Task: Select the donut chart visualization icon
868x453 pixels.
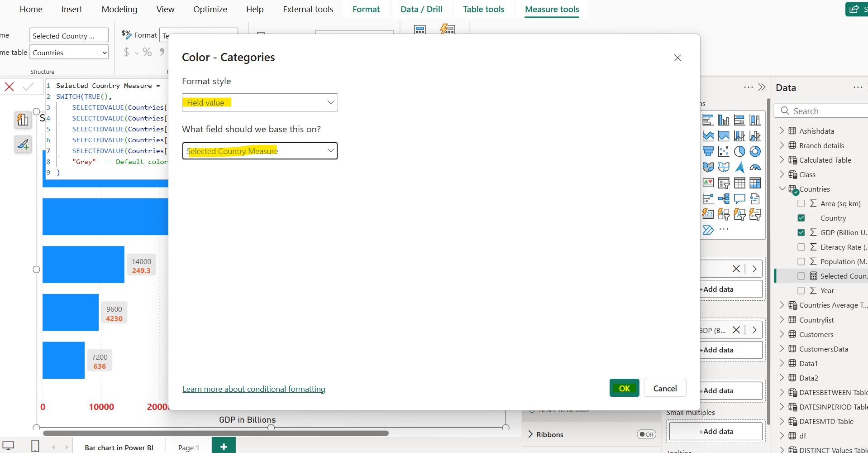Action: (756, 151)
